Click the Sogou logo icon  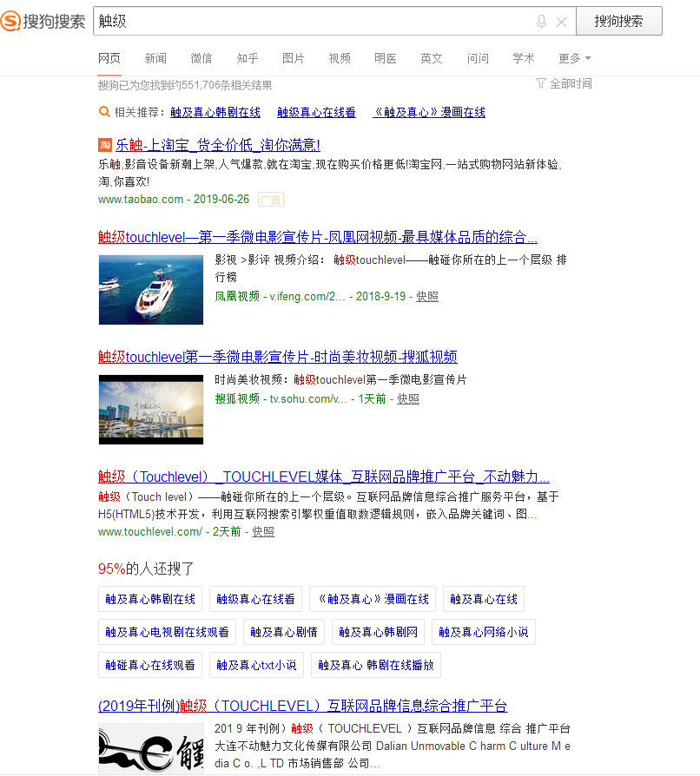pos(11,21)
